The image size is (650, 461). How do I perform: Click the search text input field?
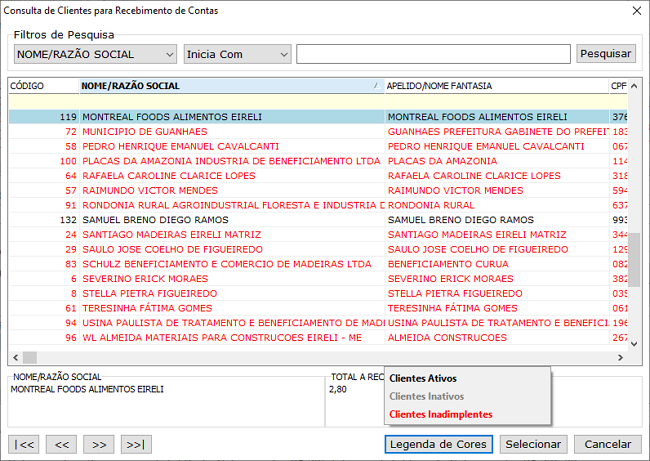[x=433, y=54]
